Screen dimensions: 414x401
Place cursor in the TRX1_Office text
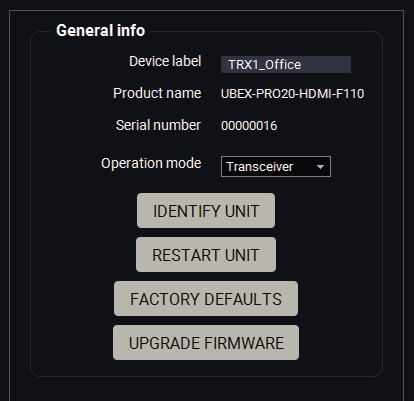(x=265, y=65)
